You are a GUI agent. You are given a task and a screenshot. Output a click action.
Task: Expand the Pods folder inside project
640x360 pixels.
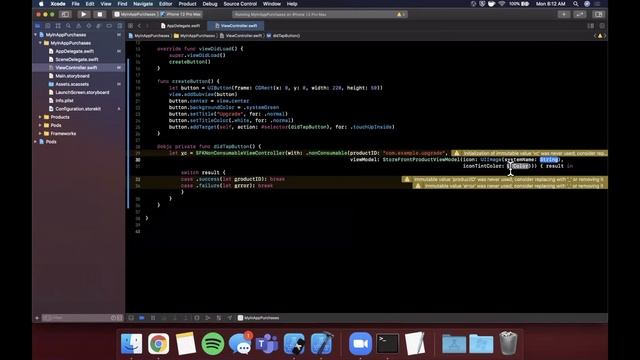(40, 125)
